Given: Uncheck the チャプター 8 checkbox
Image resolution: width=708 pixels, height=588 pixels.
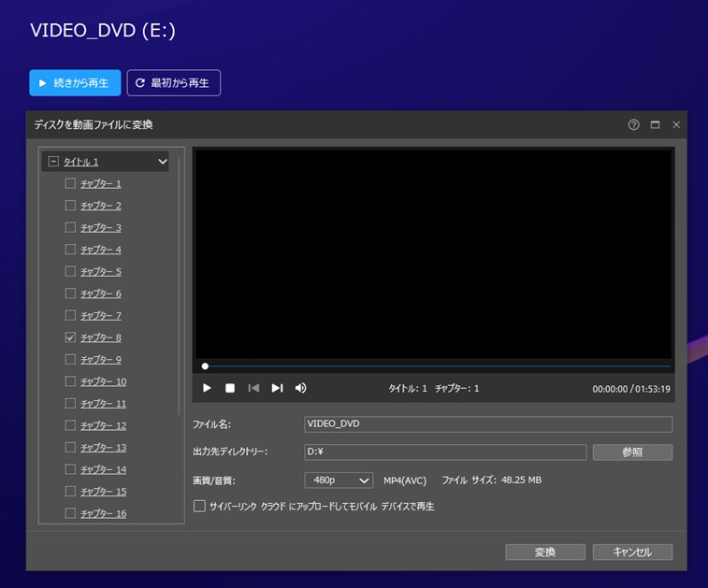Looking at the screenshot, I should tap(70, 337).
